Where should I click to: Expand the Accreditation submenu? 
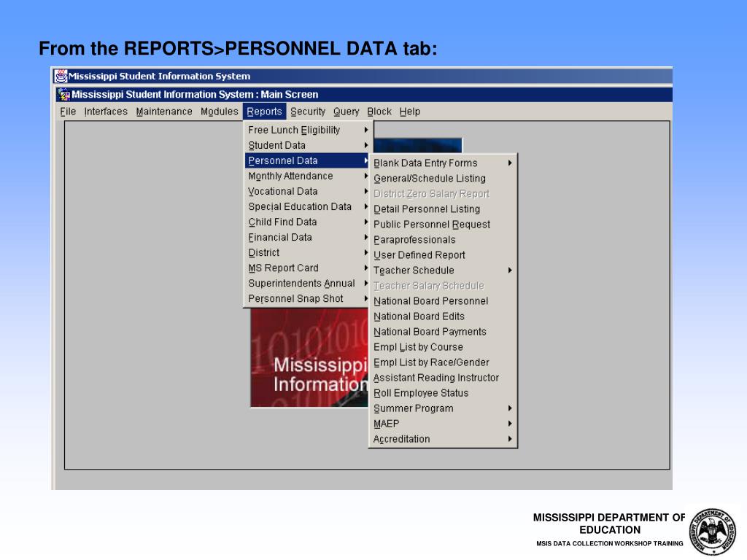[443, 439]
